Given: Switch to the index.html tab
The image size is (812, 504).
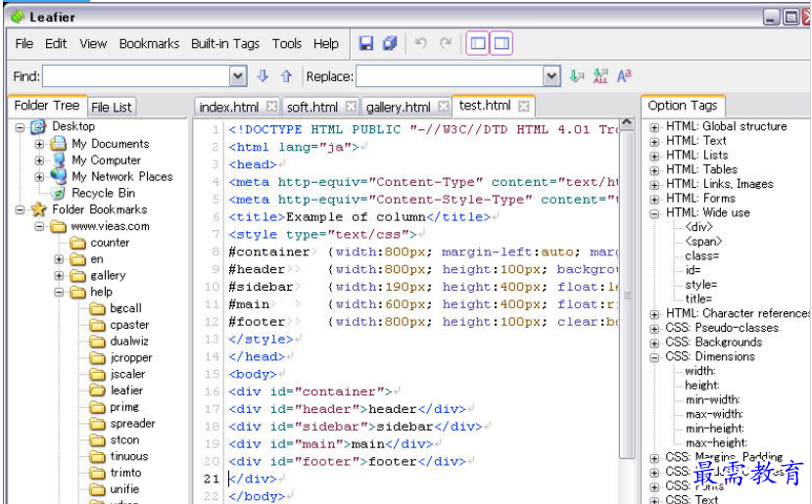Looking at the screenshot, I should point(229,107).
